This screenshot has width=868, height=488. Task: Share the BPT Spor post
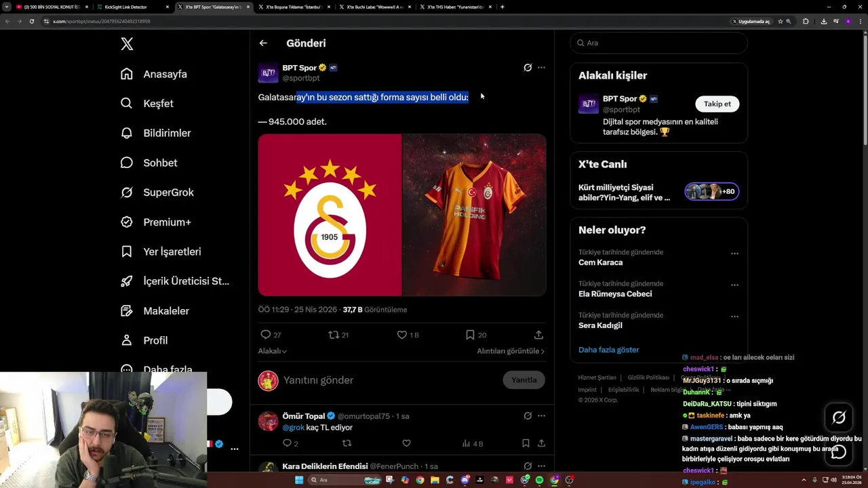538,335
